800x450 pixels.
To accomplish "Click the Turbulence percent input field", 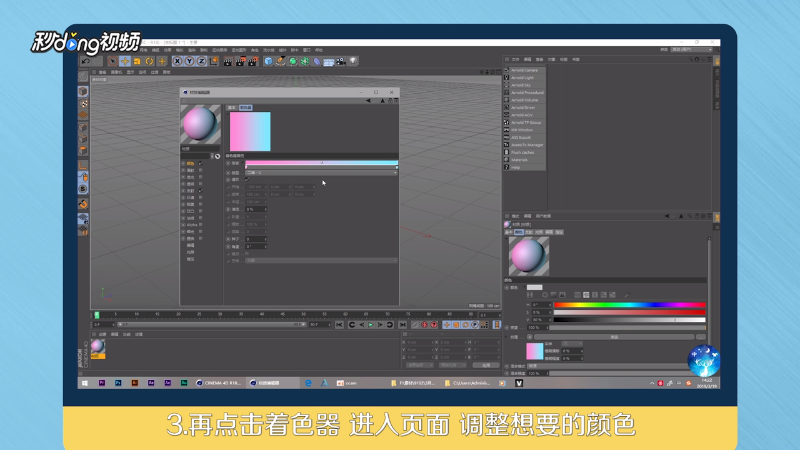I will 256,209.
